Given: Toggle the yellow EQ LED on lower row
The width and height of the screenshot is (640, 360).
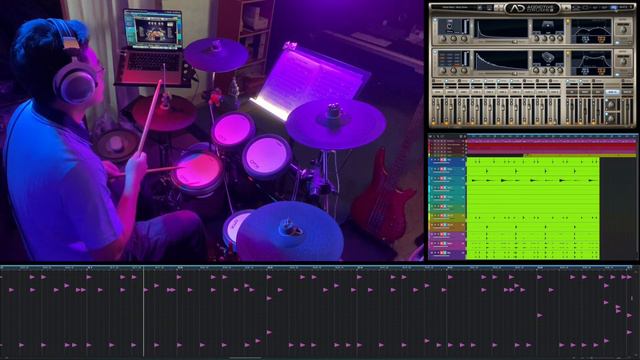Looking at the screenshot, I should [x=568, y=53].
